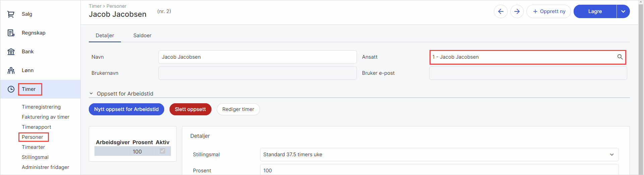Image resolution: width=644 pixels, height=175 pixels.
Task: Select the Detaljer tab
Action: point(105,36)
